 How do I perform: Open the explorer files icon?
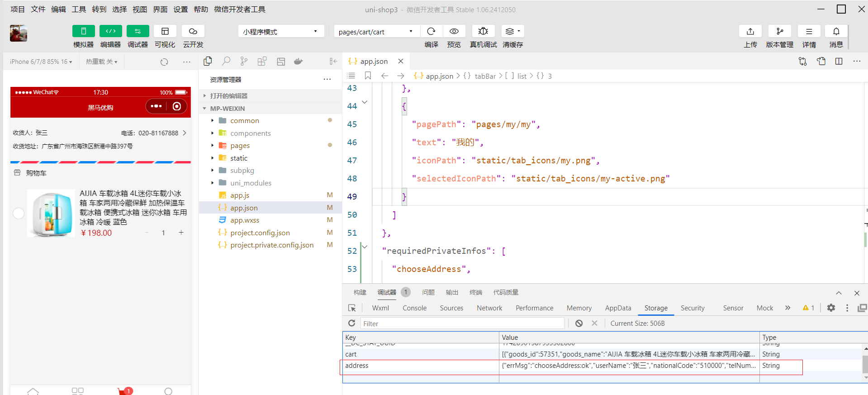pyautogui.click(x=208, y=61)
